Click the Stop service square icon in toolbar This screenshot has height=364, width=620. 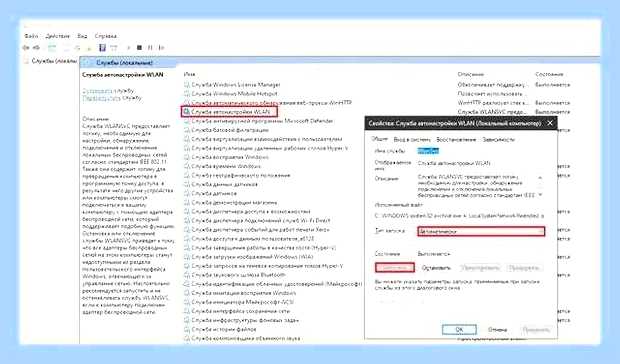[x=139, y=48]
